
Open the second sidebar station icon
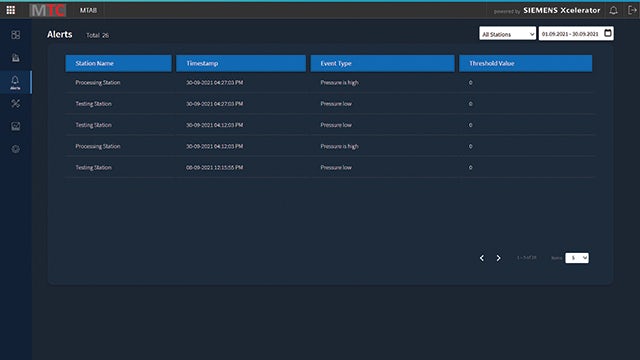pos(16,58)
